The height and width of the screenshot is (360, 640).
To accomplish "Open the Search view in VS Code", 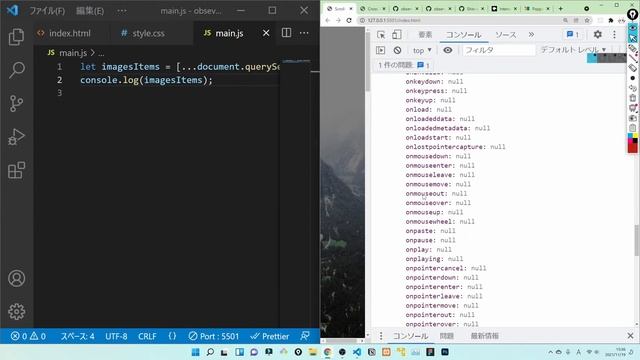I will [16, 70].
